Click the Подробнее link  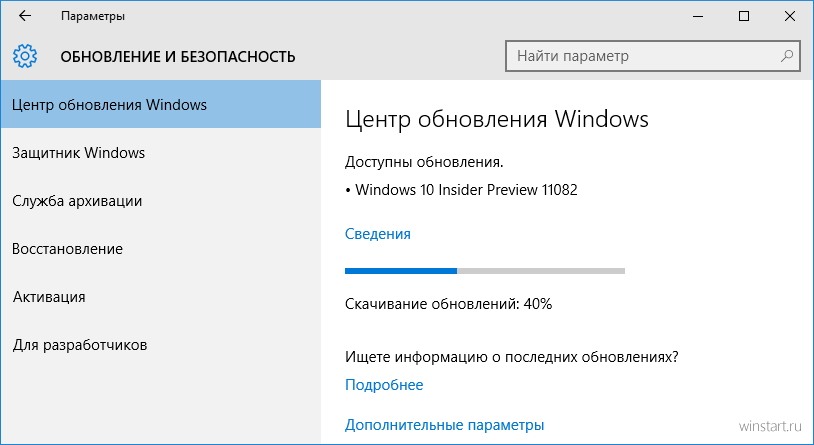(384, 385)
